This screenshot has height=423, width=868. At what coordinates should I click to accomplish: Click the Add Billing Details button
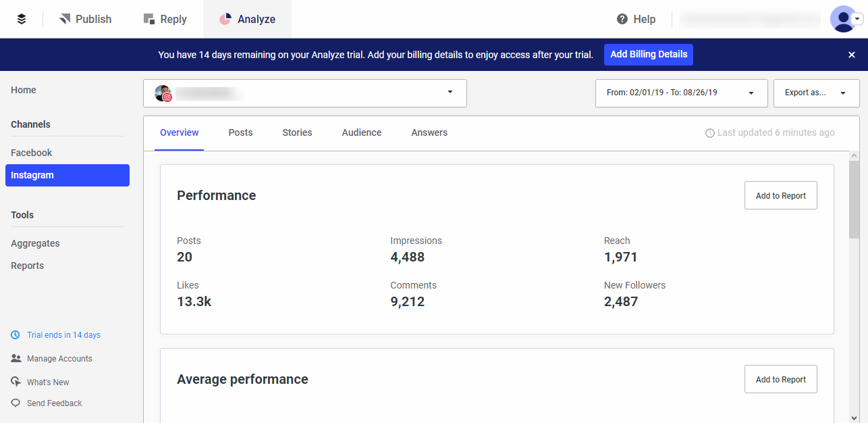[x=648, y=54]
